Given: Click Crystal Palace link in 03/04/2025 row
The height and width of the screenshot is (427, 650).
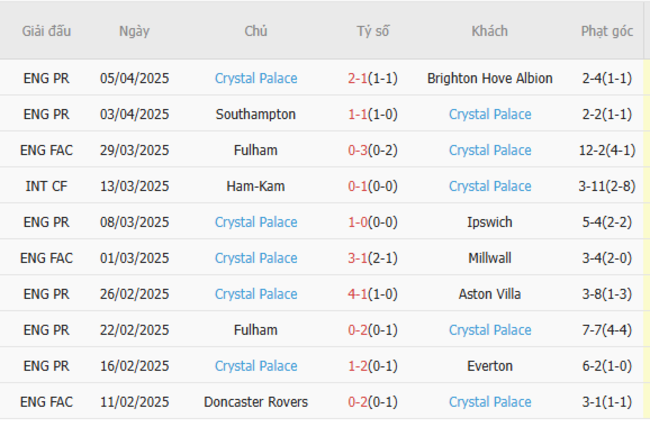Looking at the screenshot, I should tap(490, 114).
